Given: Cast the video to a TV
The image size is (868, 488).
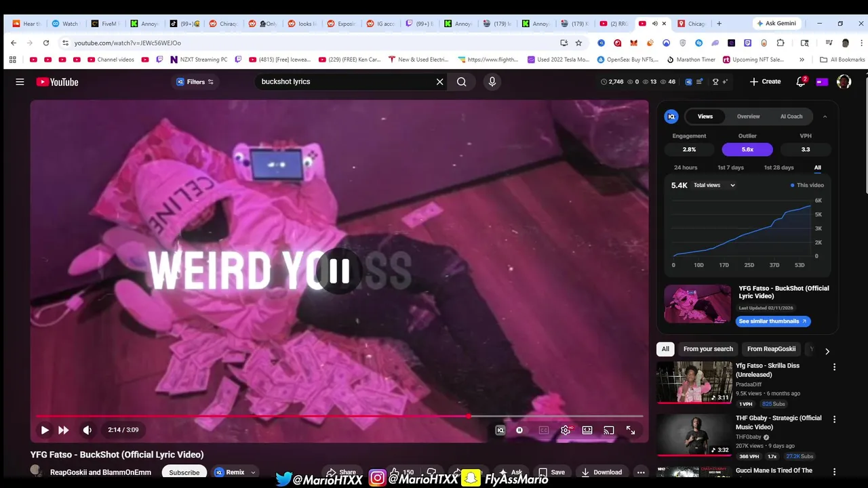Looking at the screenshot, I should point(609,430).
